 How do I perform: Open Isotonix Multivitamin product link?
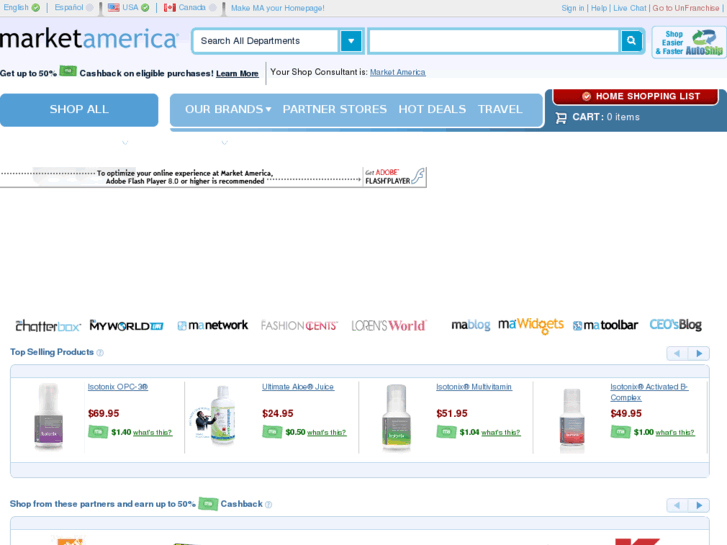(x=474, y=387)
